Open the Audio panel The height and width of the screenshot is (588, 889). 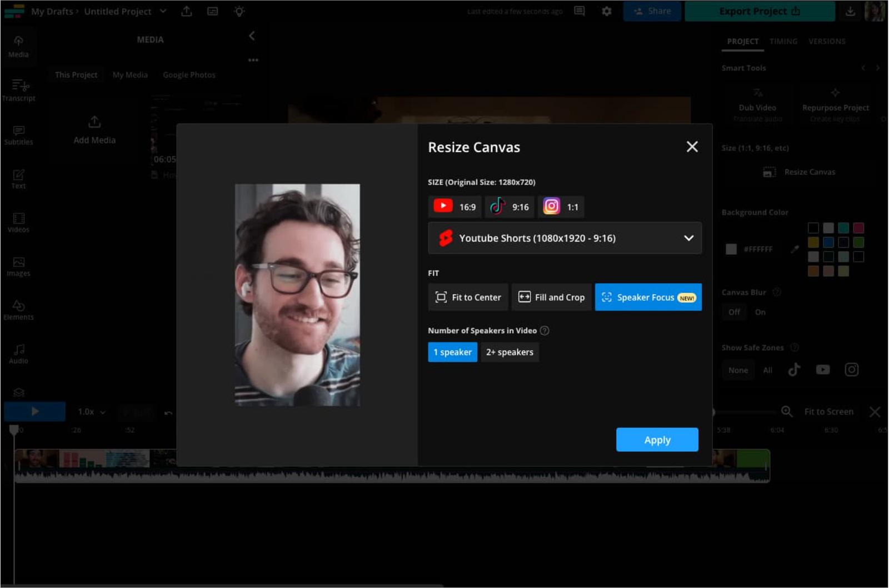(x=19, y=354)
